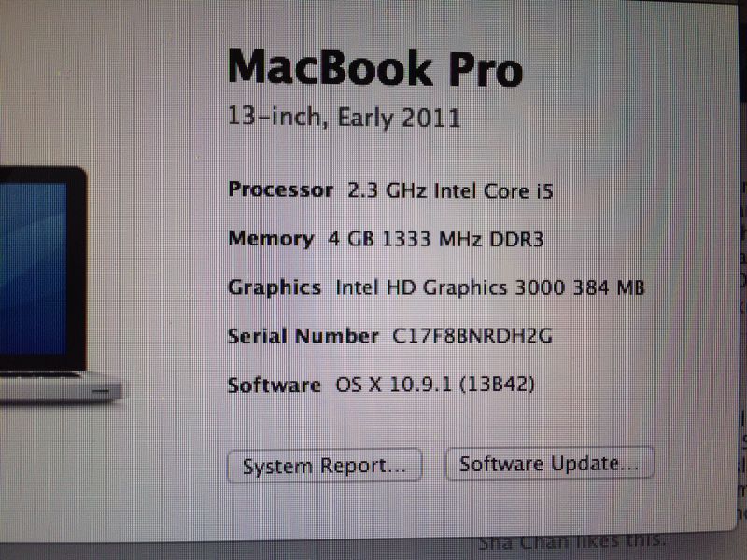Click the silver base of the laptop picture
This screenshot has height=560, width=747.
[x=60, y=386]
